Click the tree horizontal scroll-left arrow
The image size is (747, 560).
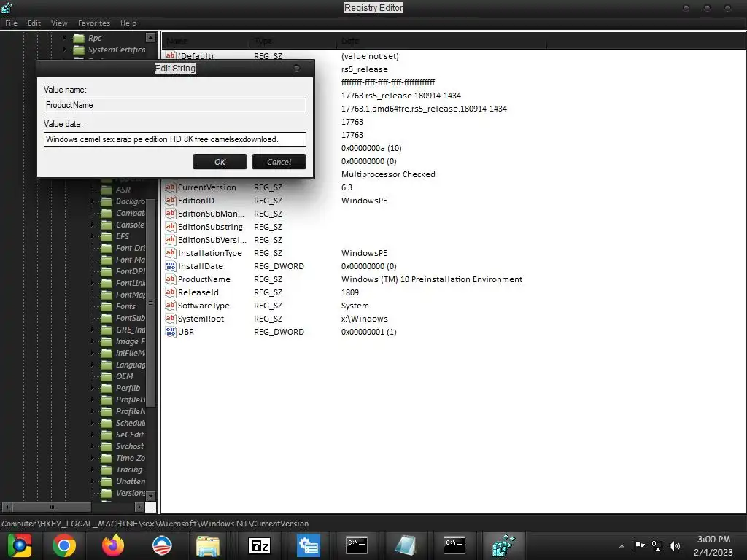[7, 507]
